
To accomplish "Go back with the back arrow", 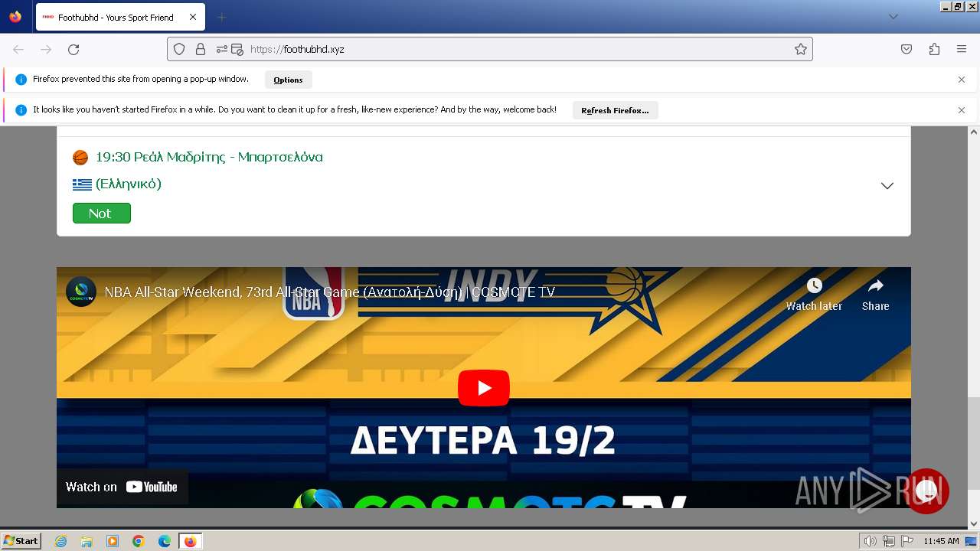I will pos(18,49).
